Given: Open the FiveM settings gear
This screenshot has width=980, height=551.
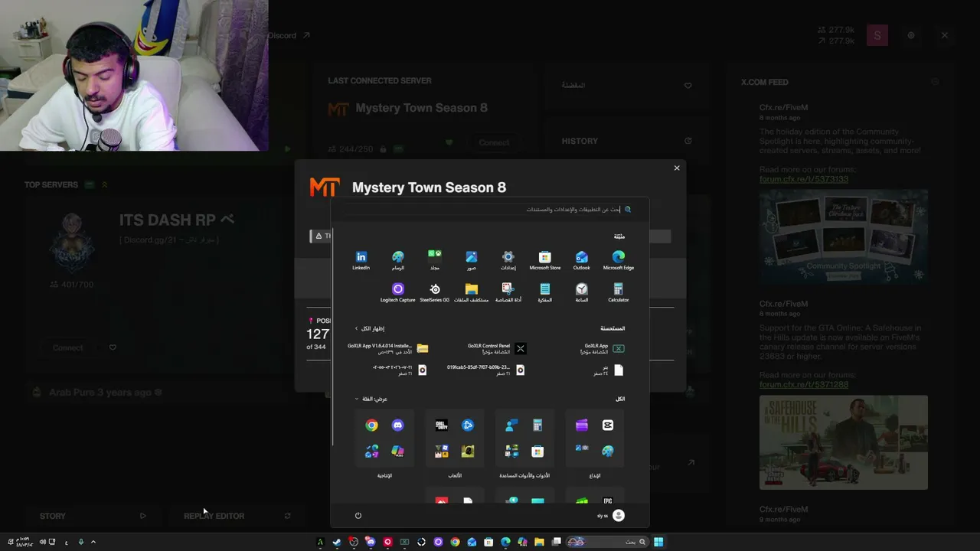Looking at the screenshot, I should click(911, 35).
